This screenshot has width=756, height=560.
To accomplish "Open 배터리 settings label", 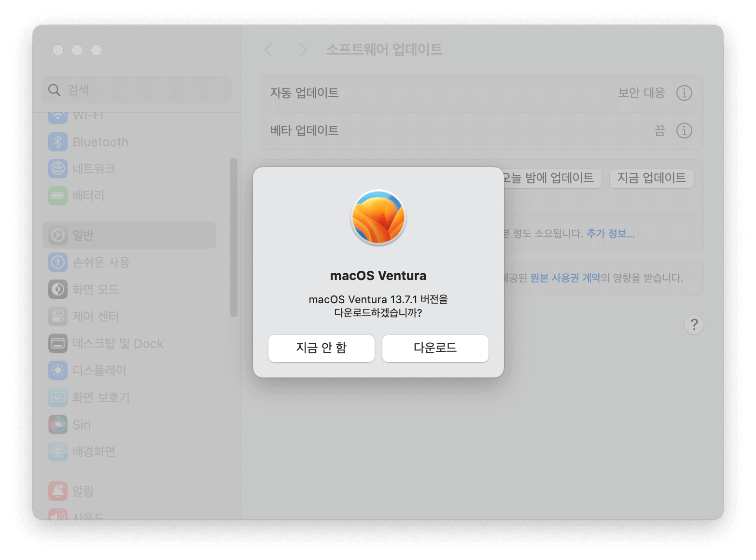I will [x=88, y=196].
